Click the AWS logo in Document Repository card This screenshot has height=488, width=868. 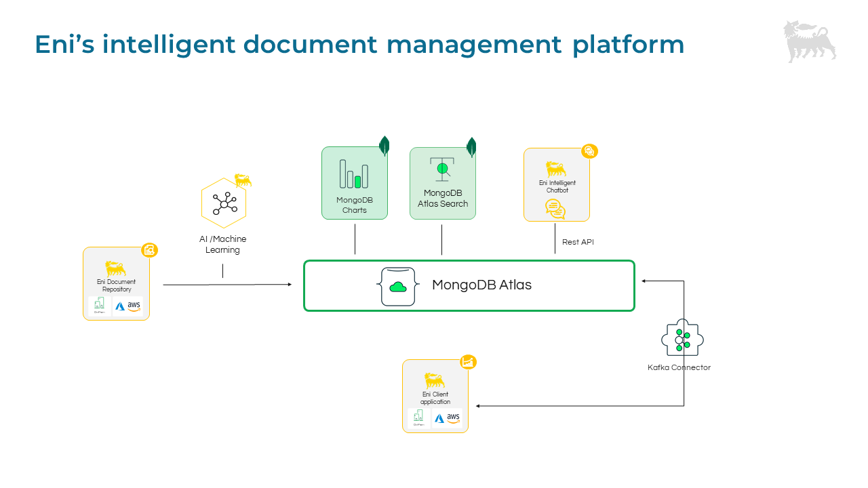pyautogui.click(x=134, y=306)
